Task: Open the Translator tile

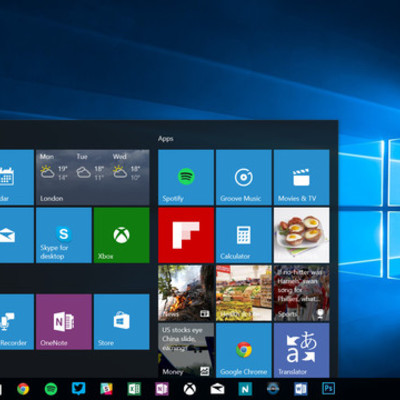Action: (301, 350)
